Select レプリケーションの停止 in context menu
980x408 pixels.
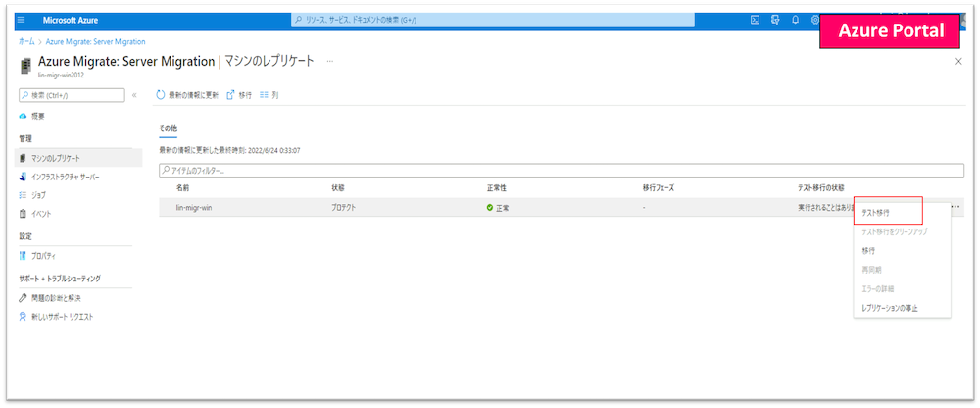[x=890, y=308]
